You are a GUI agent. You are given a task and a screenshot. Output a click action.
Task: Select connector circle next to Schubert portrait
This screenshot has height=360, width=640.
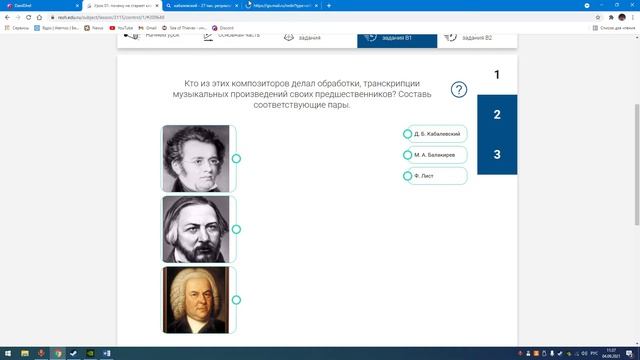pos(236,158)
